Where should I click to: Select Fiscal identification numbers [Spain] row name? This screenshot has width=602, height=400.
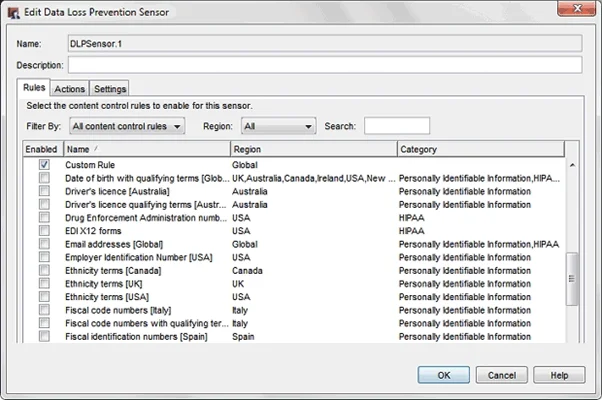136,337
